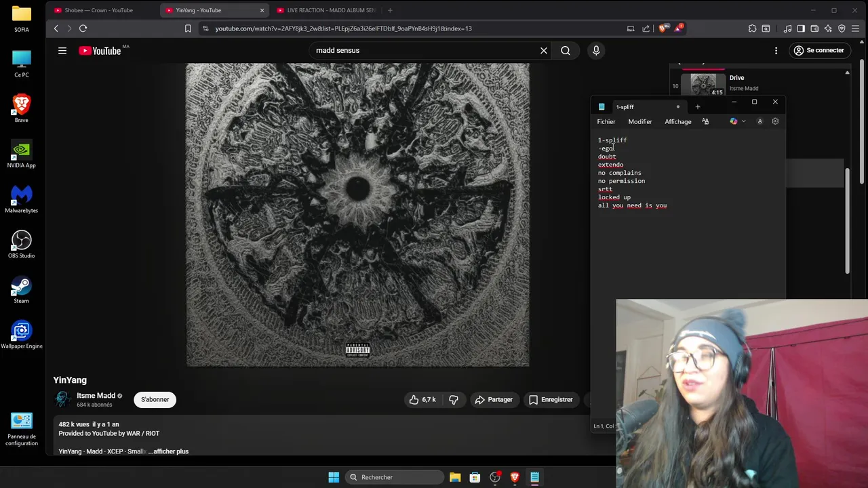Open the Itsme Madd channel name
Viewport: 868px width, 488px height.
[x=96, y=396]
